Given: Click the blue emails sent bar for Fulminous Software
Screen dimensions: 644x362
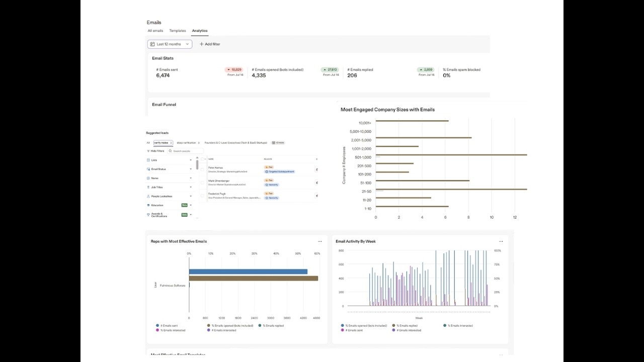Looking at the screenshot, I should point(248,271).
